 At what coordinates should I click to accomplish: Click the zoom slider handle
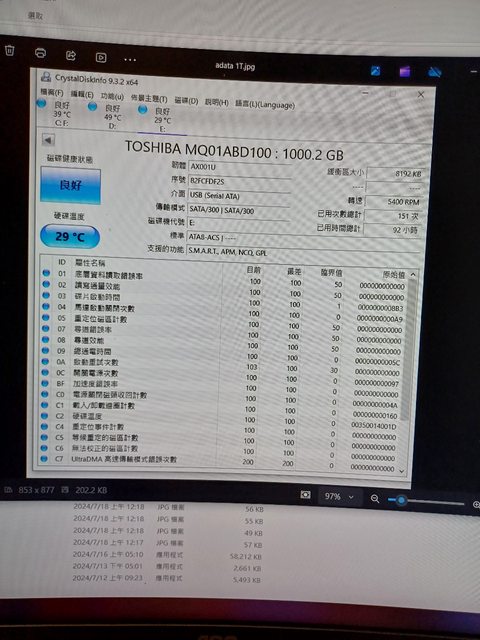coord(401,500)
